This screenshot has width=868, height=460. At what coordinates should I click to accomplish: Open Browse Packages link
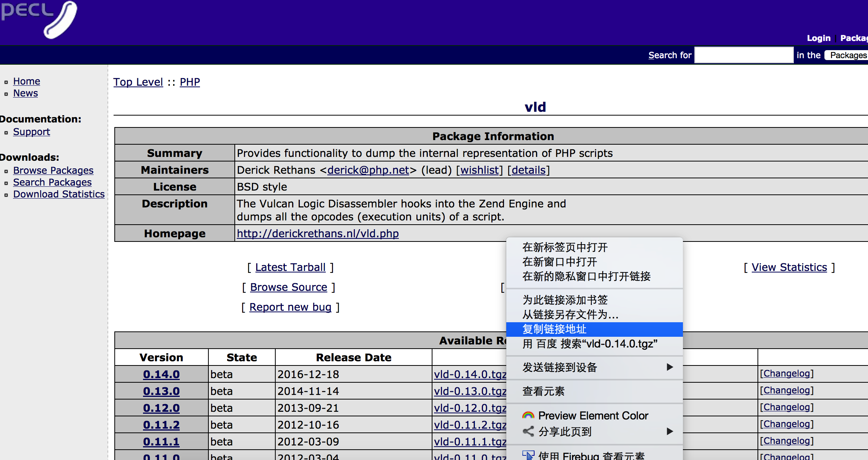[x=54, y=170]
